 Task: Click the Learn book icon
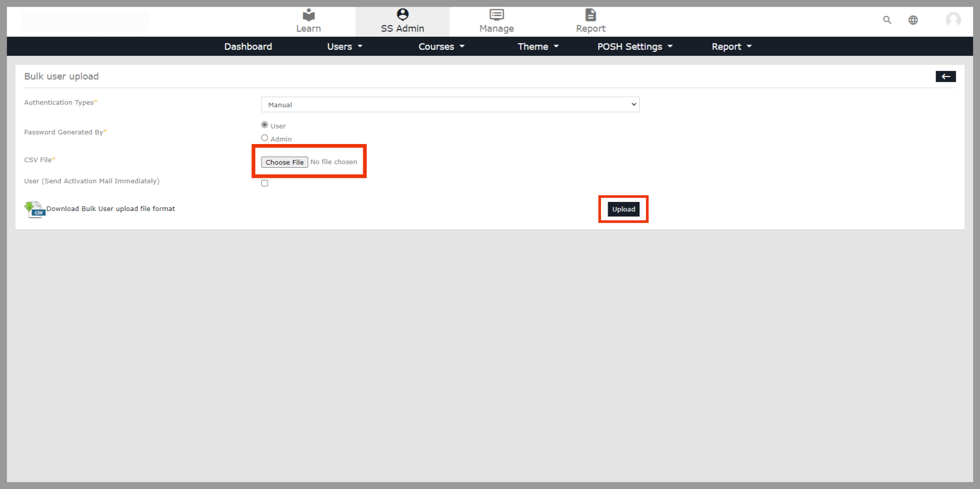(x=308, y=15)
